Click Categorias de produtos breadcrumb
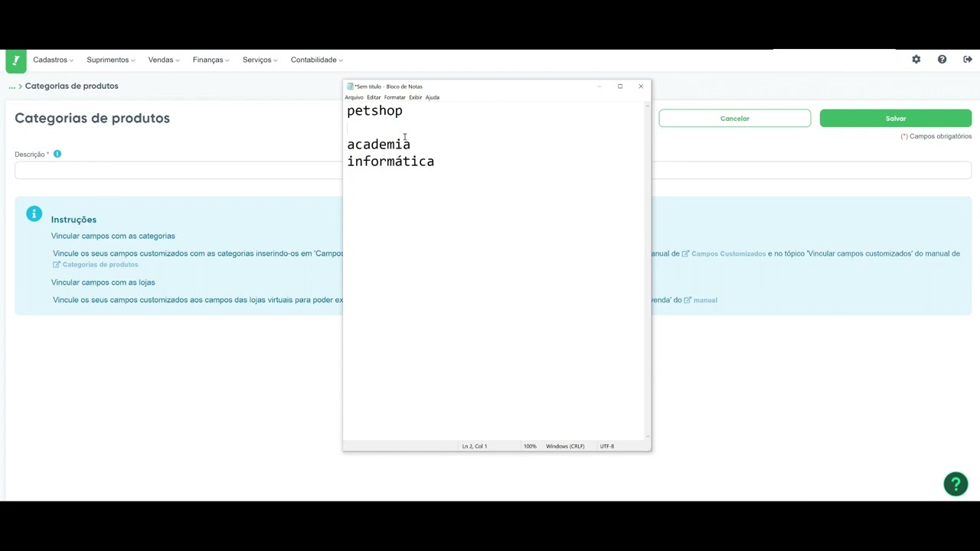This screenshot has height=551, width=980. [72, 86]
